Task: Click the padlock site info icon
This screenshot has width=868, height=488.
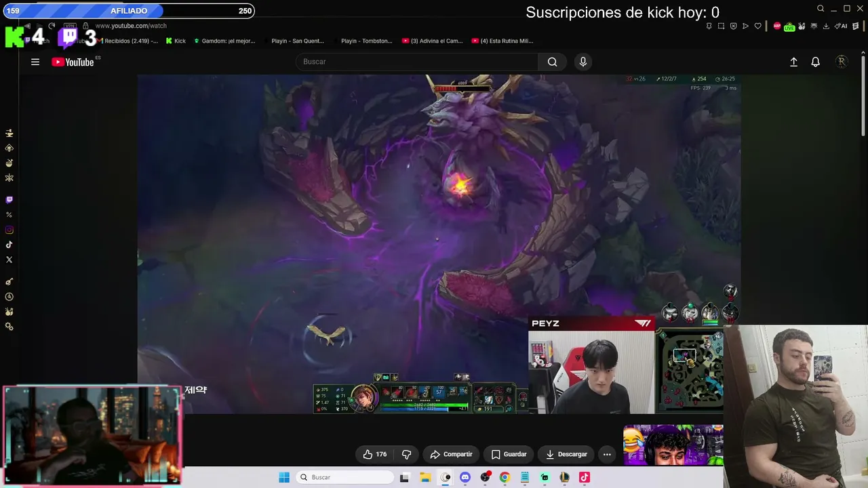Action: 85,26
